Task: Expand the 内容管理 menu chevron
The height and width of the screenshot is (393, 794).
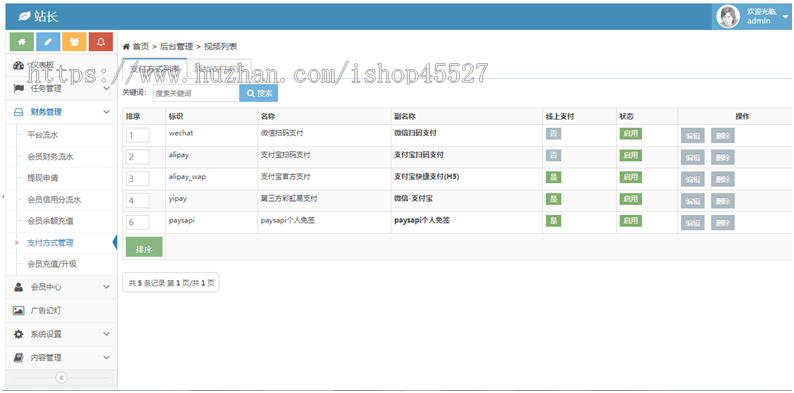Action: pyautogui.click(x=106, y=358)
